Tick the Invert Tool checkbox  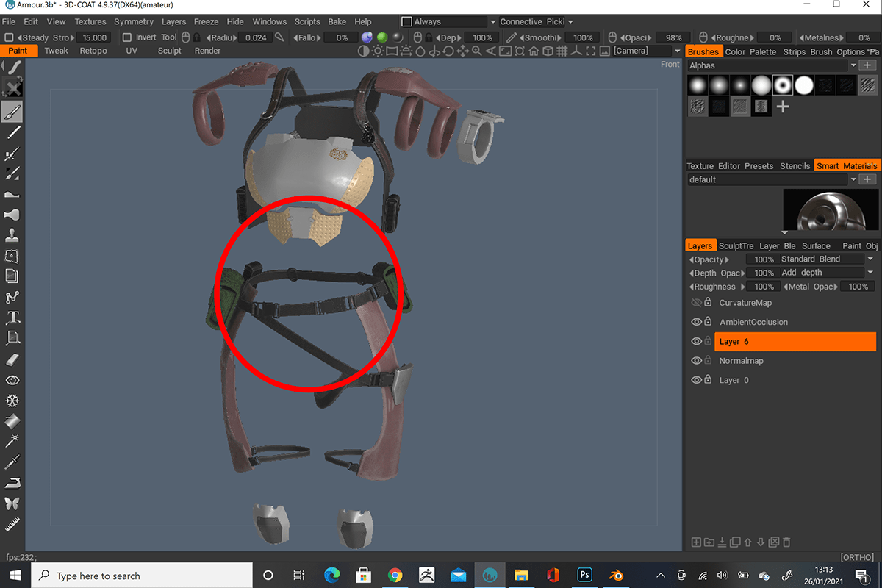point(127,37)
